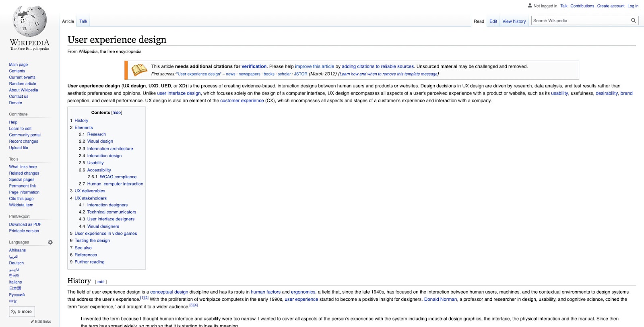644x327 pixels.
Task: Jump to Testing the design in contents
Action: point(92,241)
